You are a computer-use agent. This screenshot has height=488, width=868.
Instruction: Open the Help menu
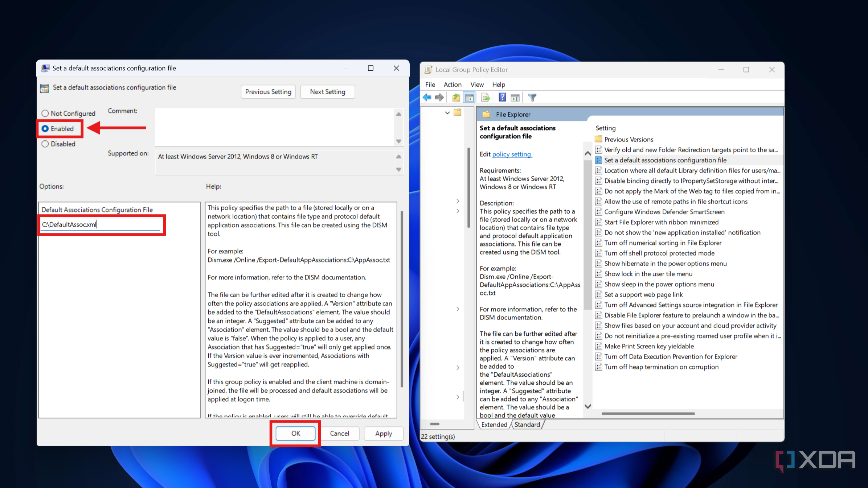499,84
